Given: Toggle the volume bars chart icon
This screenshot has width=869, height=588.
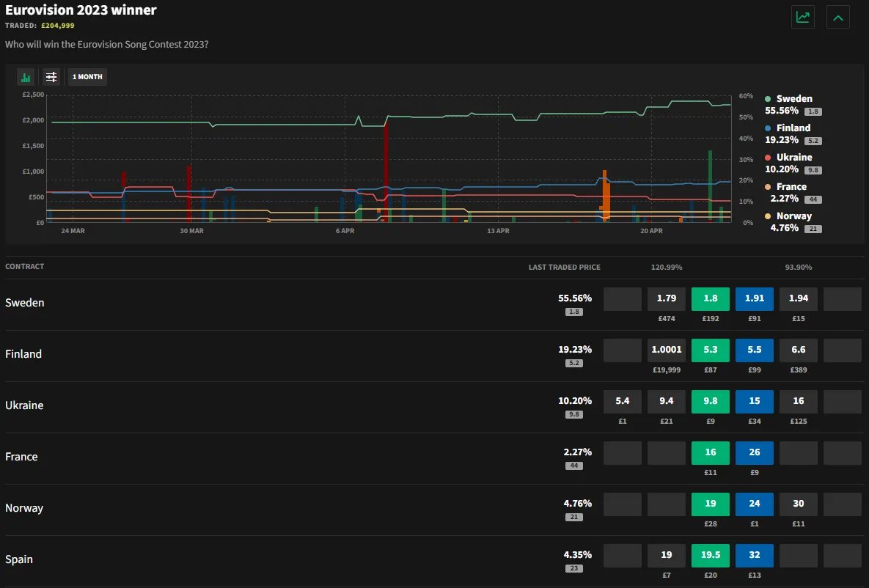Looking at the screenshot, I should [26, 77].
